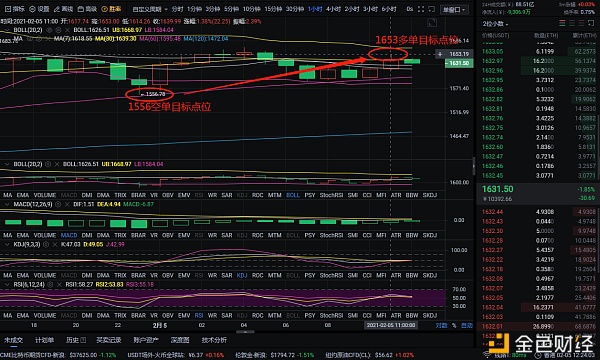Open MACD(12,26,9) settings gear
The width and height of the screenshot is (600, 360).
click(58, 204)
